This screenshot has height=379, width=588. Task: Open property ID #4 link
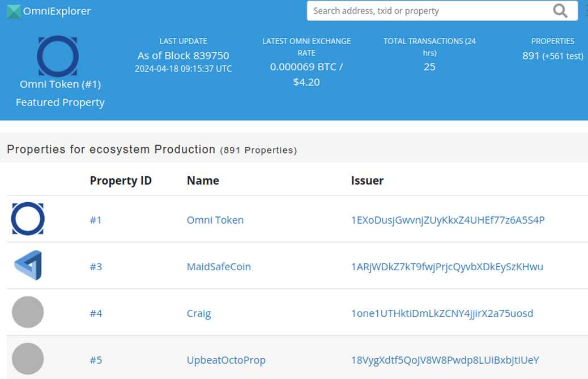click(96, 313)
